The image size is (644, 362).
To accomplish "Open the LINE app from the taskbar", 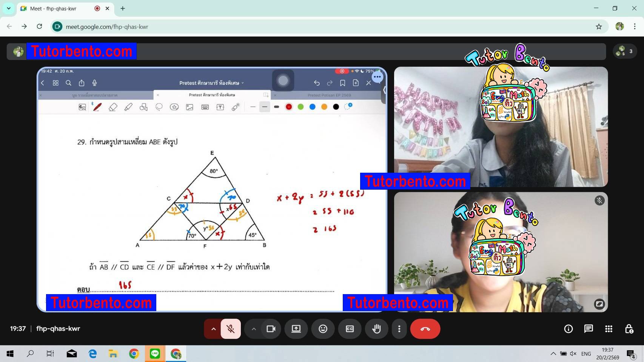I will (x=154, y=353).
